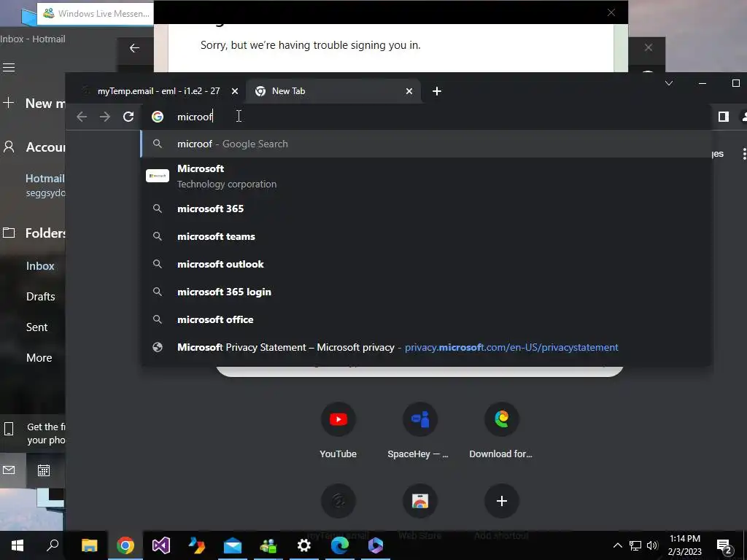Pick the 'microsoft 365 login' suggestion
Viewport: 747px width, 560px height.
tap(426, 292)
